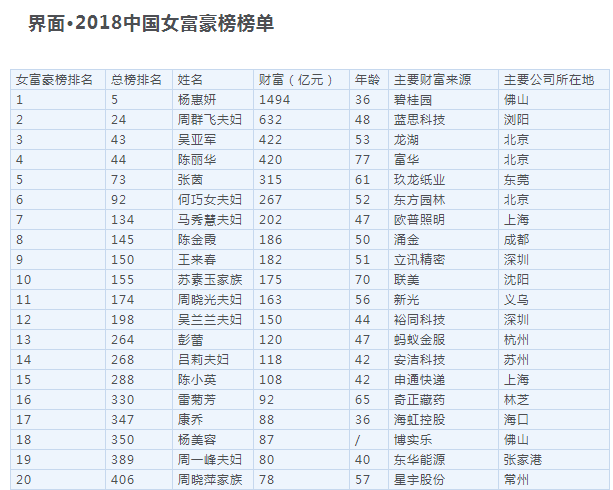613x490 pixels.
Task: Select the name cell 陈丽华
Action: coord(197,160)
